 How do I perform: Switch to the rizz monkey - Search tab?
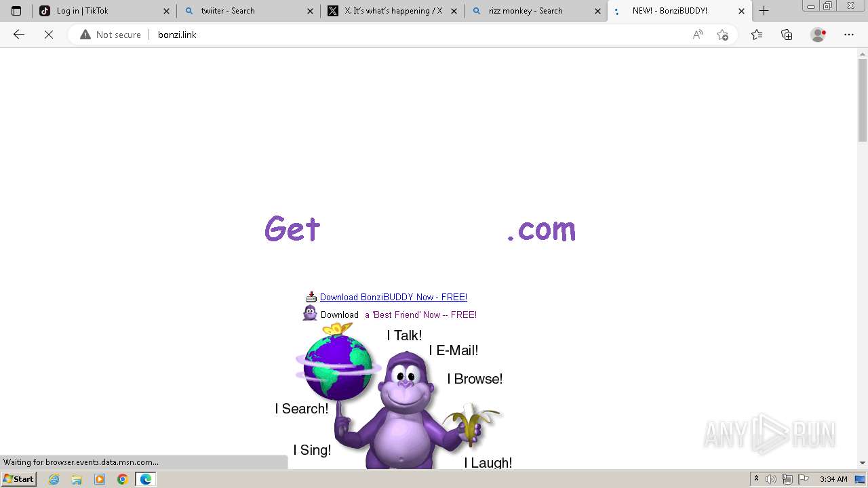pyautogui.click(x=536, y=11)
